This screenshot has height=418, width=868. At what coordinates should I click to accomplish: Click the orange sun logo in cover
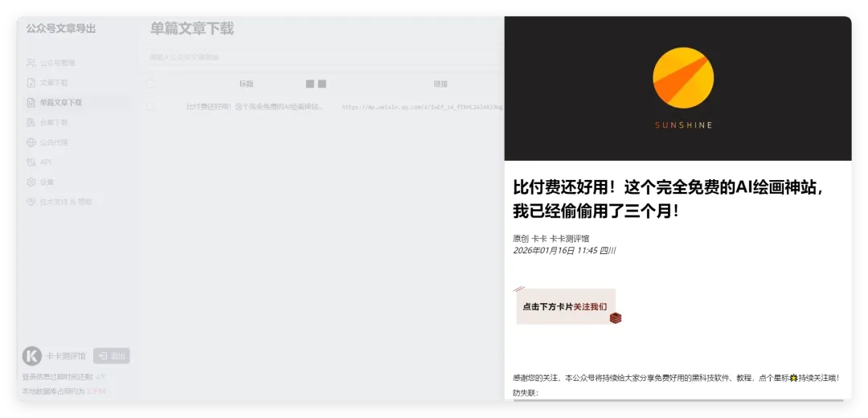tap(683, 76)
